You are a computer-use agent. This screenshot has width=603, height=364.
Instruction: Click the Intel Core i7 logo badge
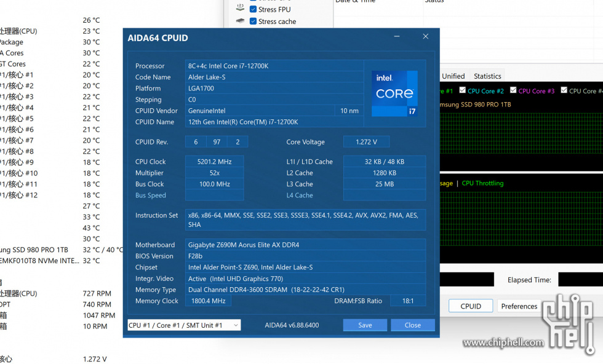pyautogui.click(x=394, y=93)
